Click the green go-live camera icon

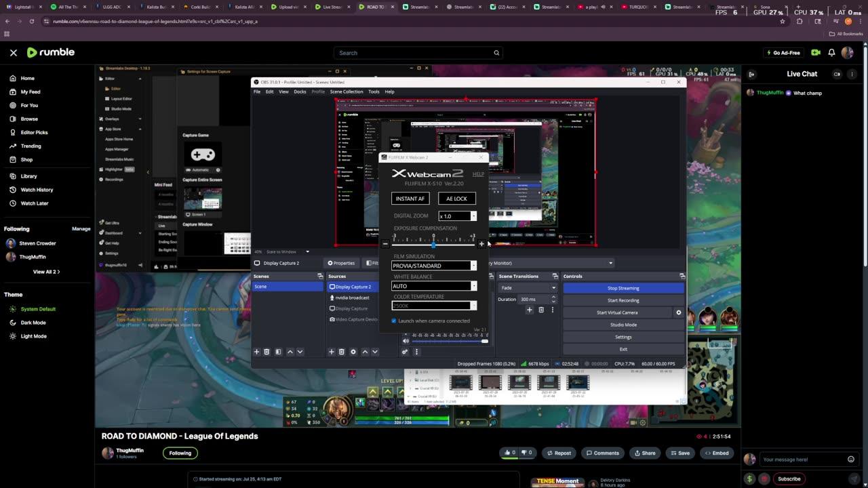pyautogui.click(x=816, y=52)
